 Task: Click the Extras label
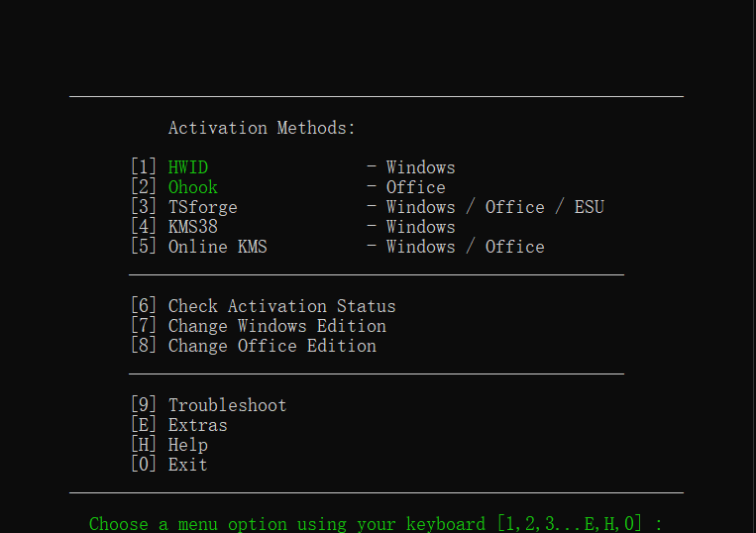point(198,425)
